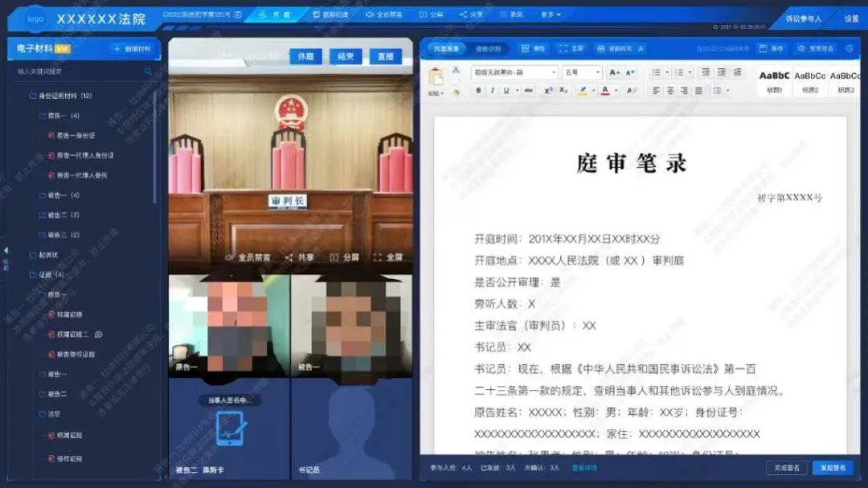Click the 直播 live button
The height and width of the screenshot is (488, 868).
[385, 56]
